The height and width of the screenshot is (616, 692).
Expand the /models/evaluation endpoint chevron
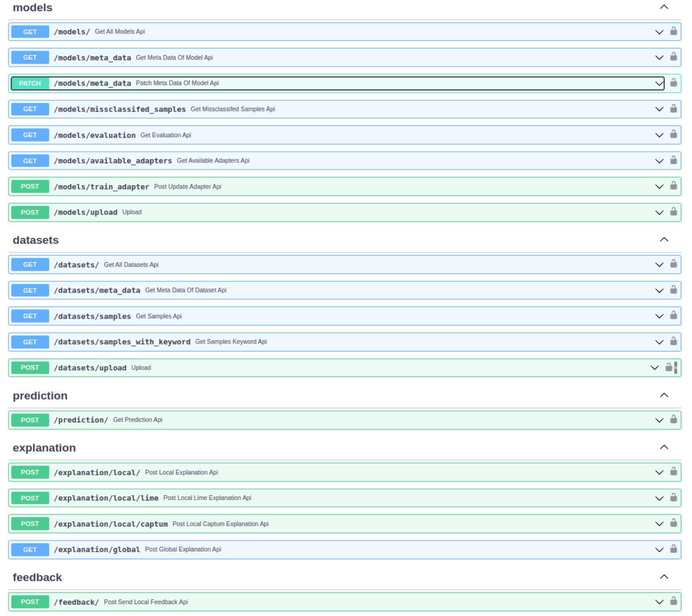pyautogui.click(x=659, y=135)
